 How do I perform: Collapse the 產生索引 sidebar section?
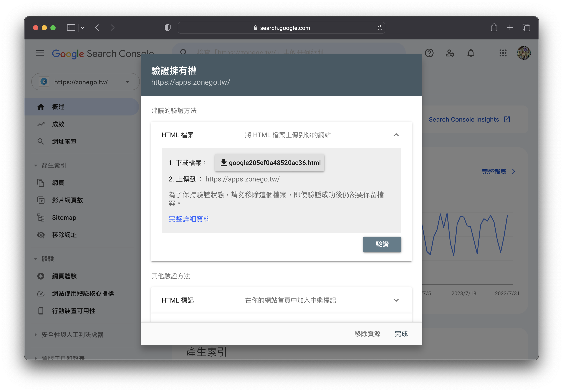50,166
